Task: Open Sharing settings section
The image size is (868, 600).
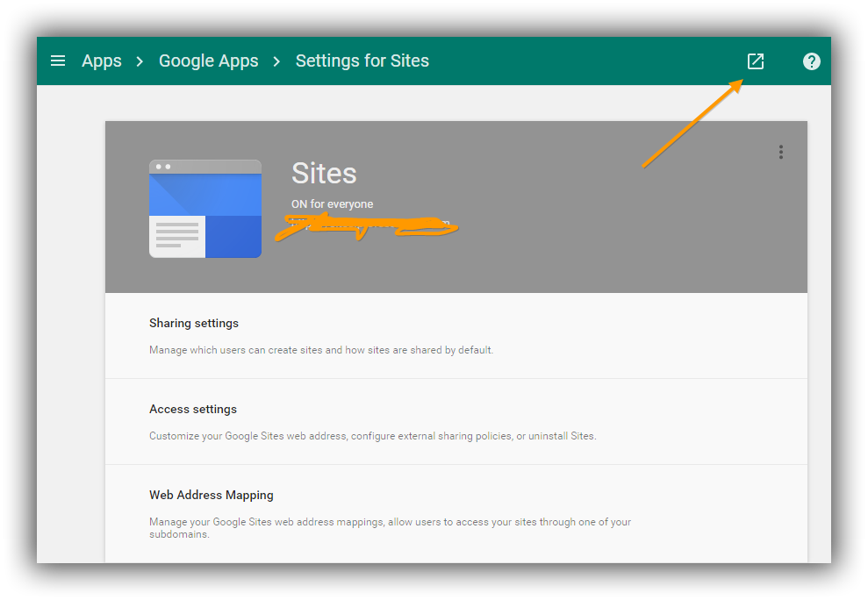Action: pyautogui.click(x=456, y=336)
